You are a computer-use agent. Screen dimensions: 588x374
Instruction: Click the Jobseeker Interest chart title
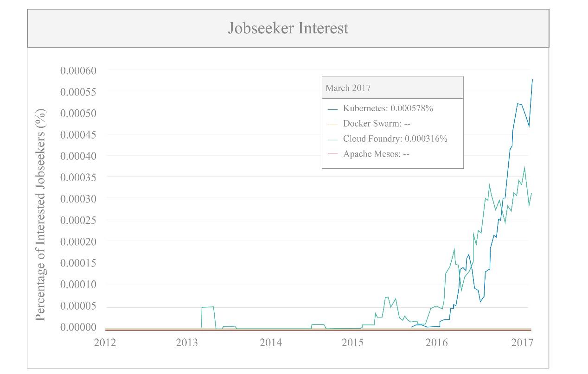(288, 28)
